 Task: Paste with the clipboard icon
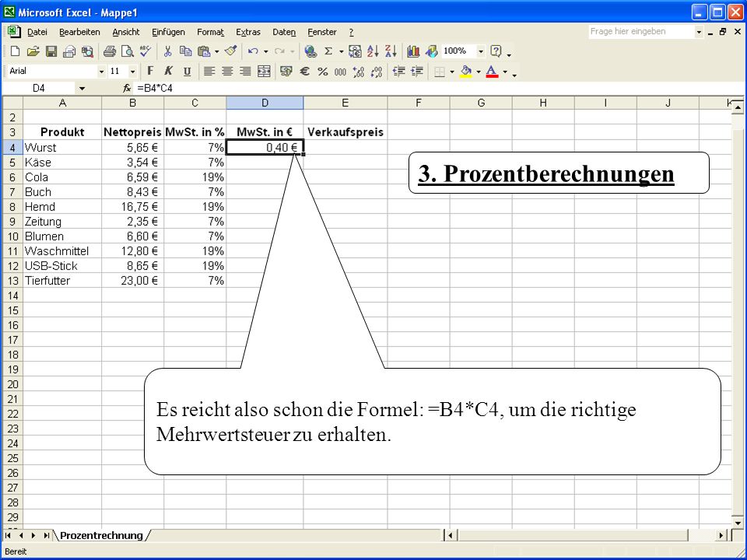coord(204,51)
